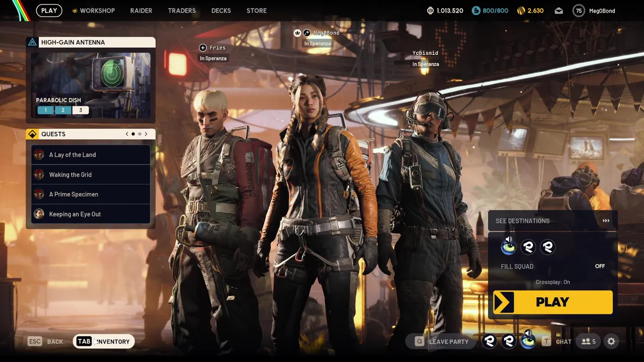Visit the STORE tab
Viewport: 644px width, 362px height.
point(257,11)
